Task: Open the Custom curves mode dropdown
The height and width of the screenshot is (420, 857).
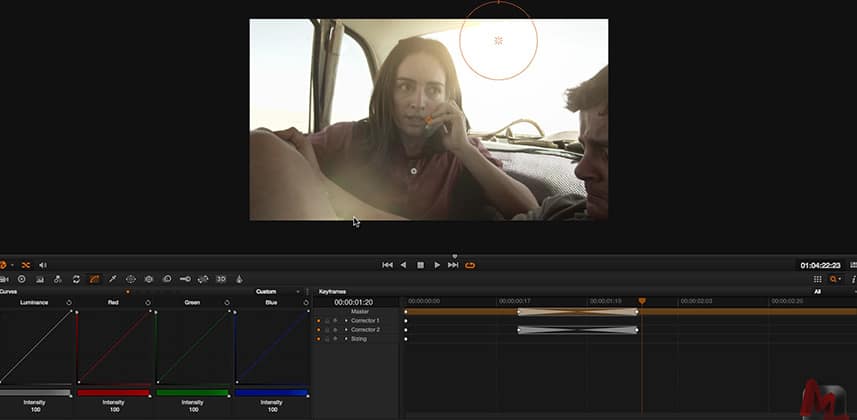Action: tap(298, 291)
